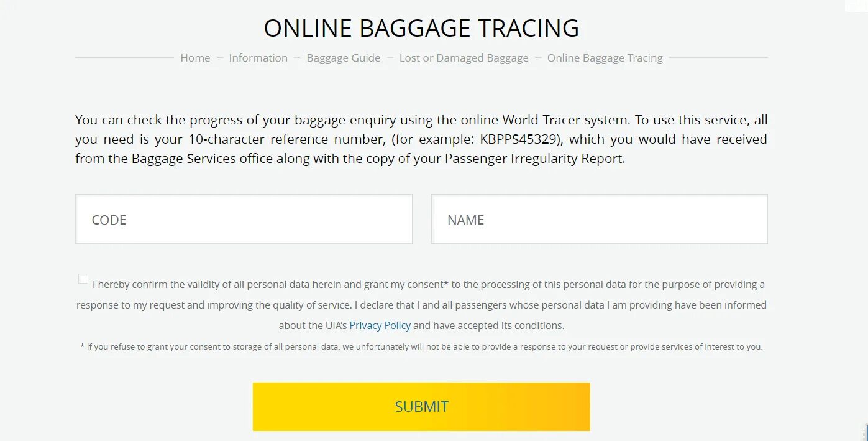This screenshot has height=441, width=868.
Task: Click the asterisk footnote about refusing consent
Action: click(421, 347)
